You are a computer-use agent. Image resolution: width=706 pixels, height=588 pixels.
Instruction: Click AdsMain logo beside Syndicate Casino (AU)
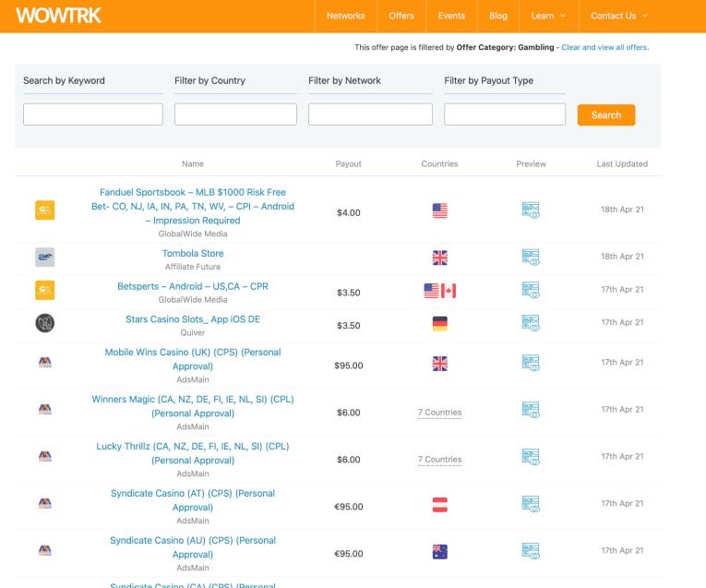coord(45,550)
